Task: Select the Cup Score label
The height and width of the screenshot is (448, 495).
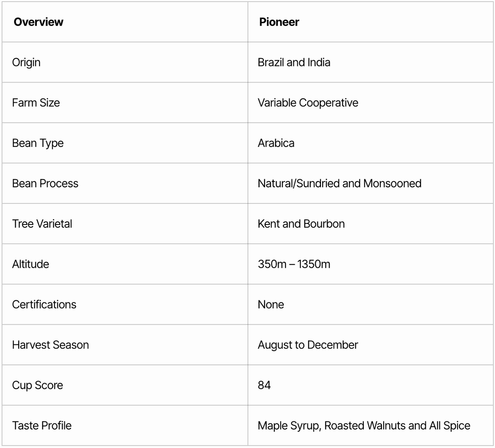Action: click(x=38, y=385)
